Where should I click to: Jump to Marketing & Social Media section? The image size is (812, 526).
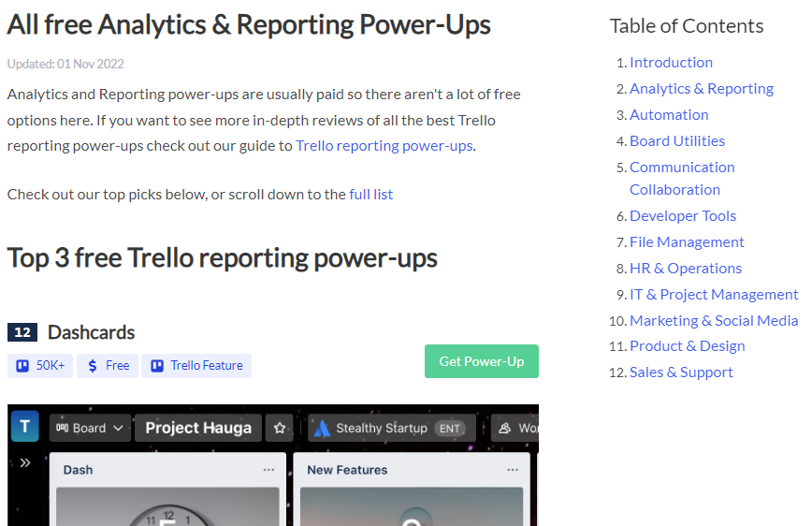(x=714, y=321)
